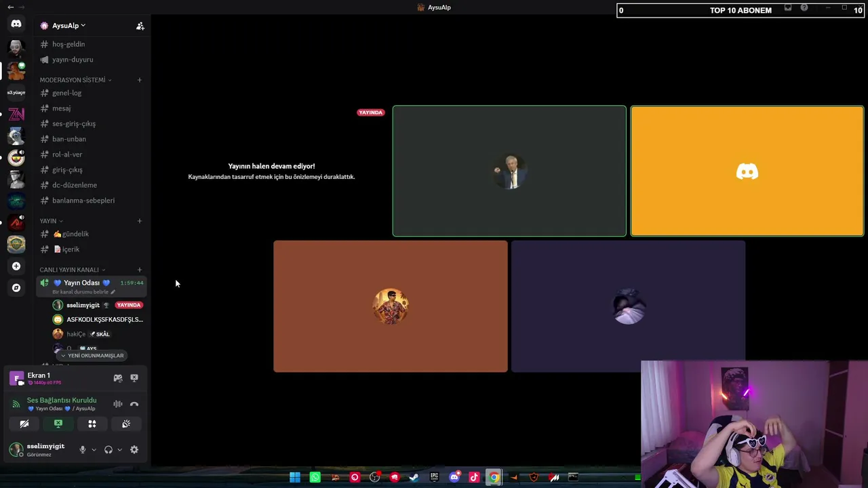
Task: Select the dark green tile with suited man avatar
Action: [x=509, y=171]
